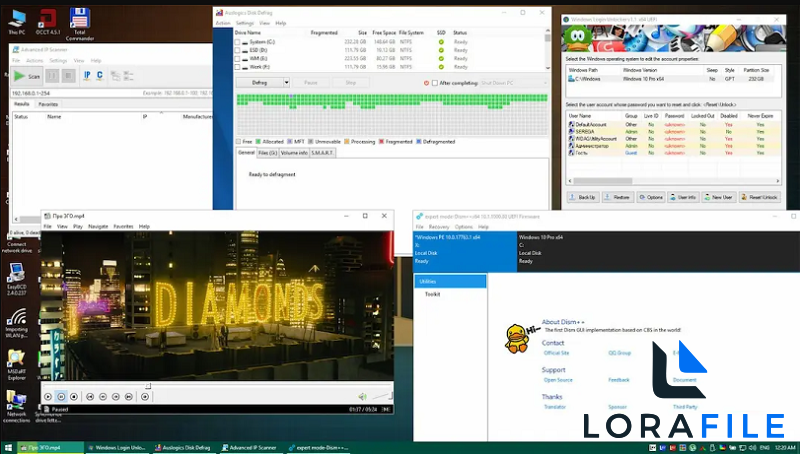
Task: Open Total Commander desktop icon
Action: click(x=80, y=24)
